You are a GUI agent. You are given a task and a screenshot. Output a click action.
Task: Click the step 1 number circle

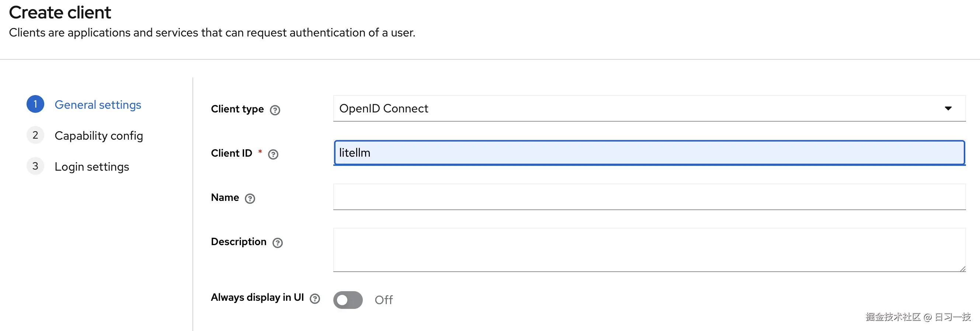point(35,104)
